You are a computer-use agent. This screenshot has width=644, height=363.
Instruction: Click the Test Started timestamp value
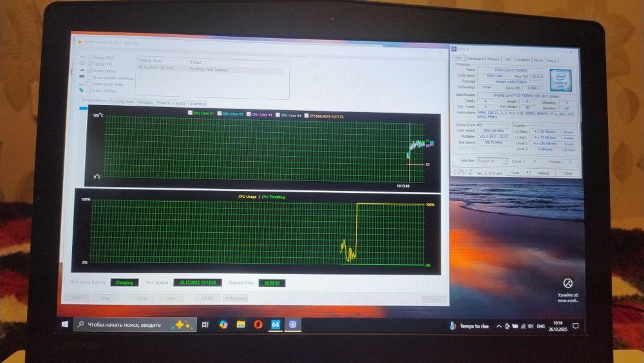(198, 282)
